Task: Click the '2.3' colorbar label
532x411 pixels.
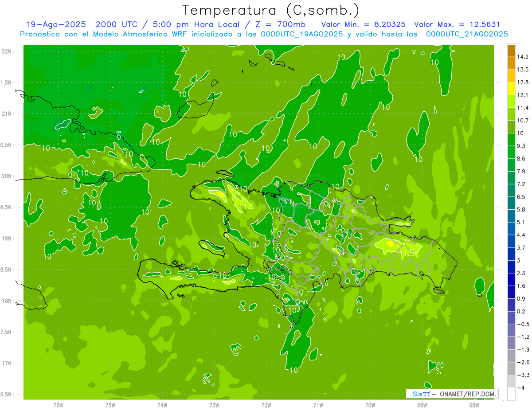Action: pyautogui.click(x=521, y=273)
